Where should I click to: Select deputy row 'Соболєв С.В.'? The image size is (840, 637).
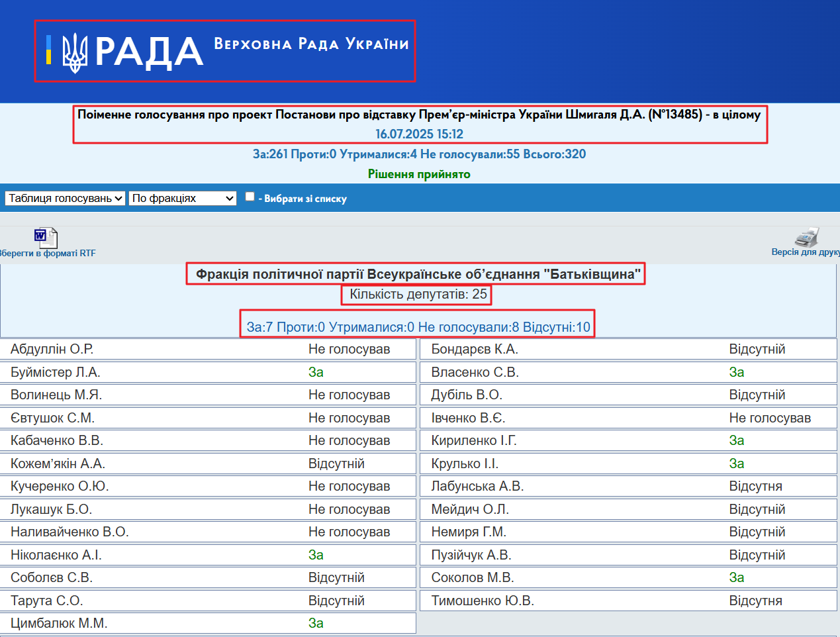(x=209, y=577)
